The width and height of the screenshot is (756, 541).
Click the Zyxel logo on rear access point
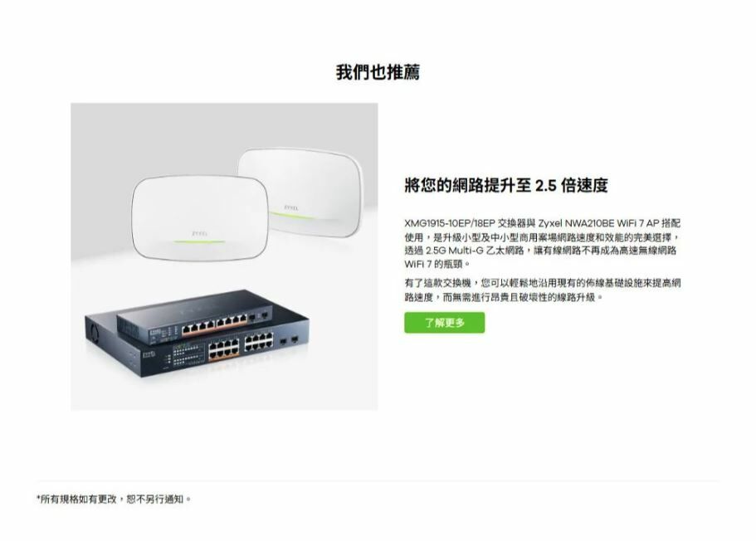click(290, 207)
